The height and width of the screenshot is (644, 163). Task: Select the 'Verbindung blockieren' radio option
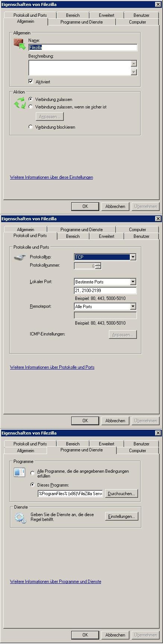tap(31, 127)
